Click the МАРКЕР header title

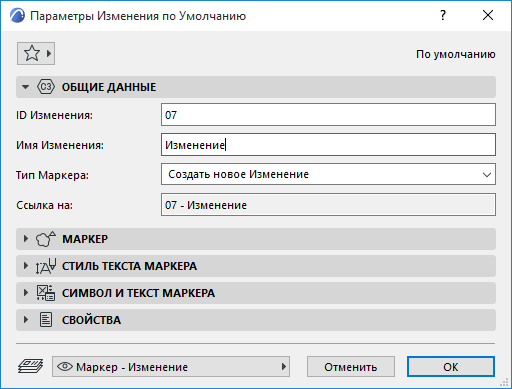(x=85, y=239)
